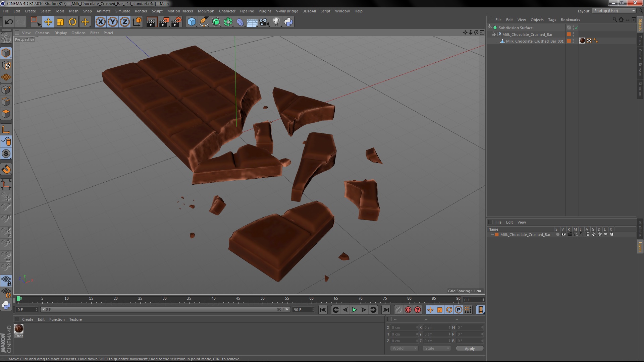Render to Picture Viewer
644x362 pixels.
click(164, 22)
